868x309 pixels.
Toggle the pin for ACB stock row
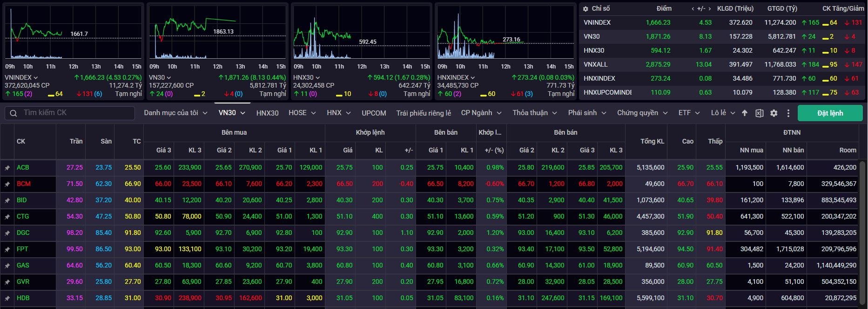7,168
